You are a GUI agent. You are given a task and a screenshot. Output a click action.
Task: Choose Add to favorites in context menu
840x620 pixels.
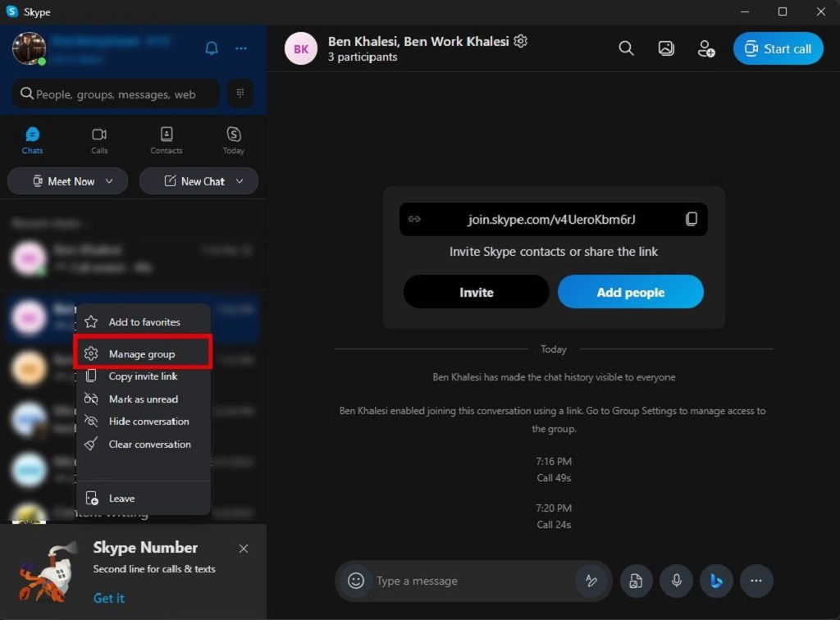point(143,321)
